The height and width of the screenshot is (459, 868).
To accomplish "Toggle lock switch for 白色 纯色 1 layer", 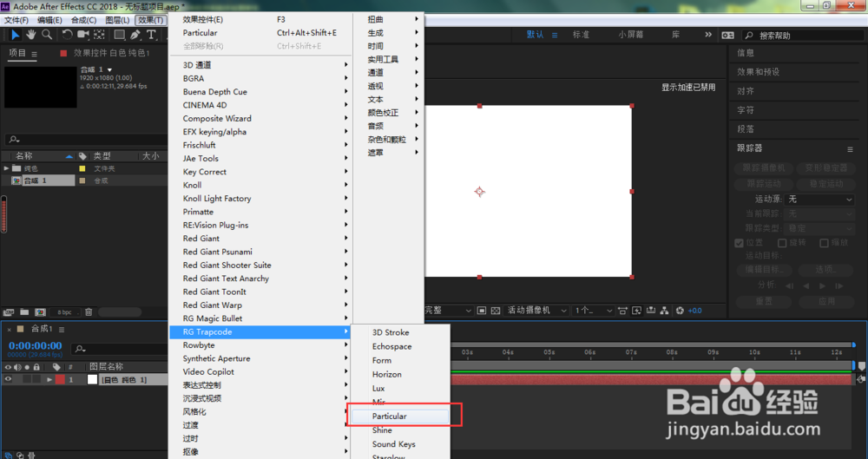I will (36, 379).
